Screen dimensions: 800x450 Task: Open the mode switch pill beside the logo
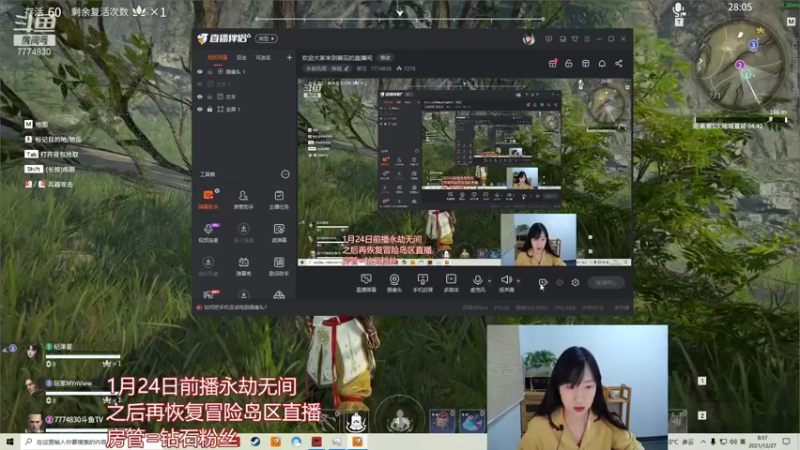266,39
